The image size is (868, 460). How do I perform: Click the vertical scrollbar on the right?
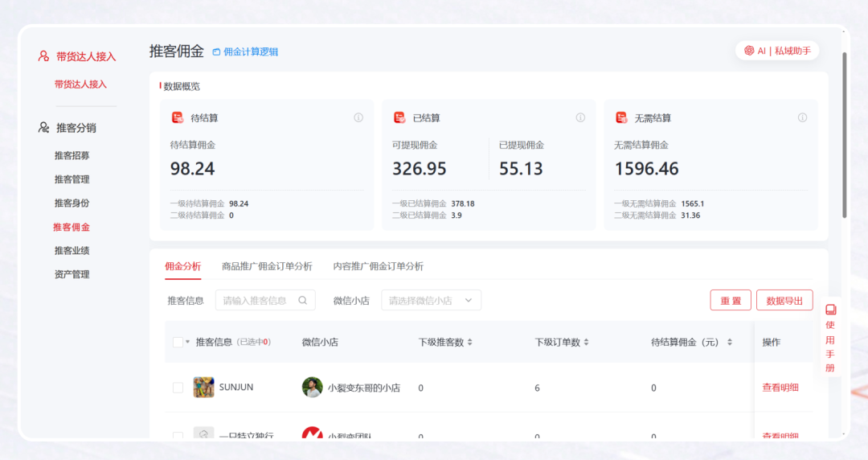[845, 137]
